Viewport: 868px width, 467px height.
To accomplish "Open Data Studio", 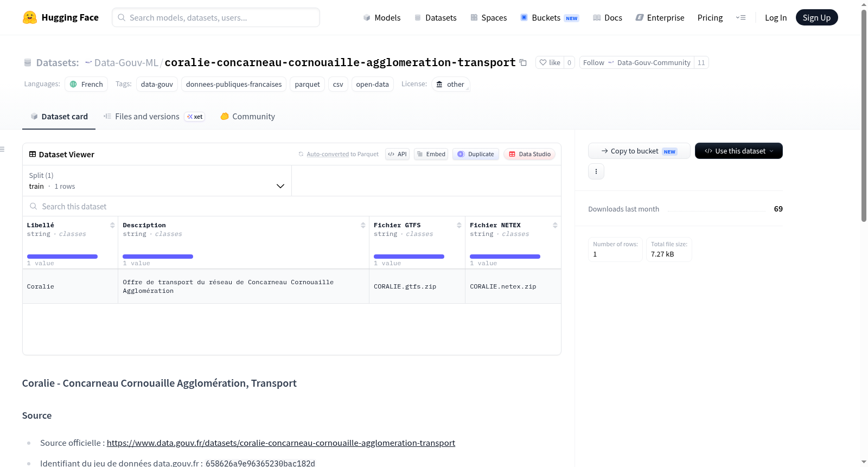I will point(529,154).
